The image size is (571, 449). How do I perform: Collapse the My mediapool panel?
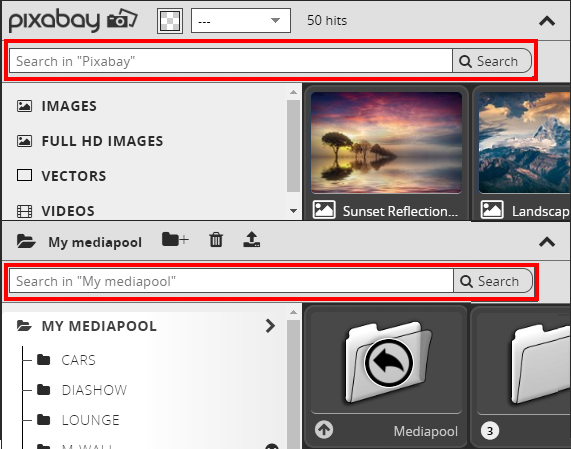coord(547,242)
